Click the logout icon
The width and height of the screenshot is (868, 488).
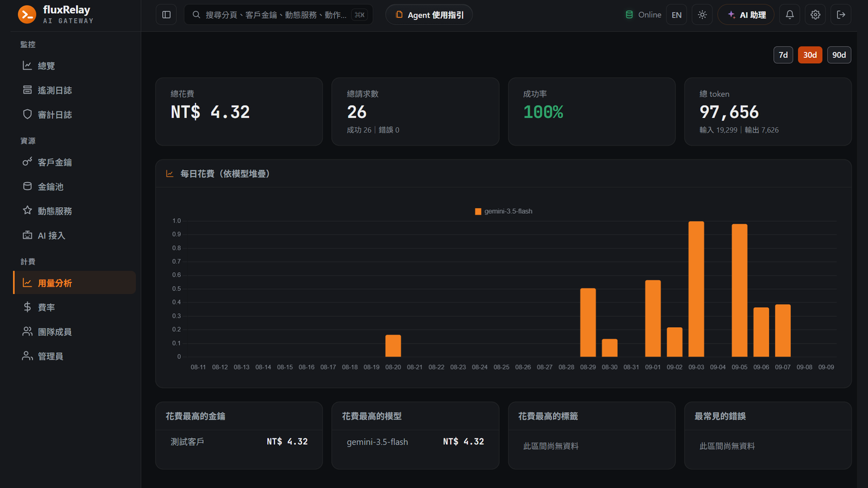(841, 15)
